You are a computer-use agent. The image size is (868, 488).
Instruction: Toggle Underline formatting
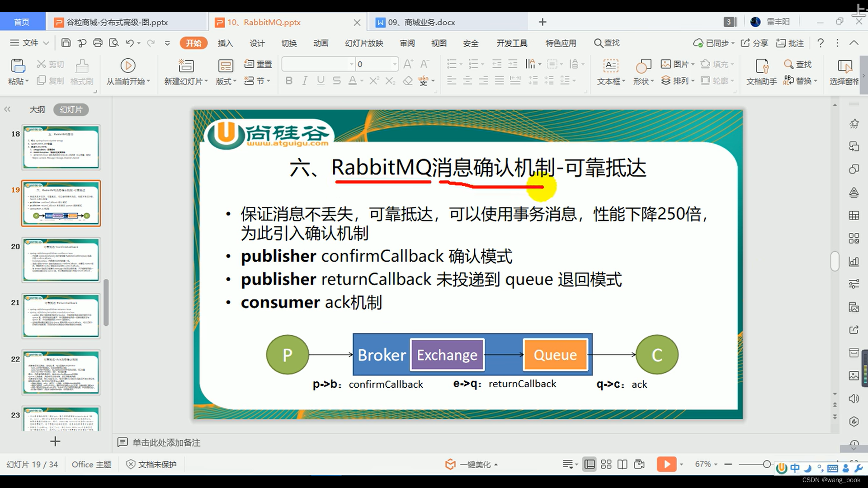click(x=321, y=81)
